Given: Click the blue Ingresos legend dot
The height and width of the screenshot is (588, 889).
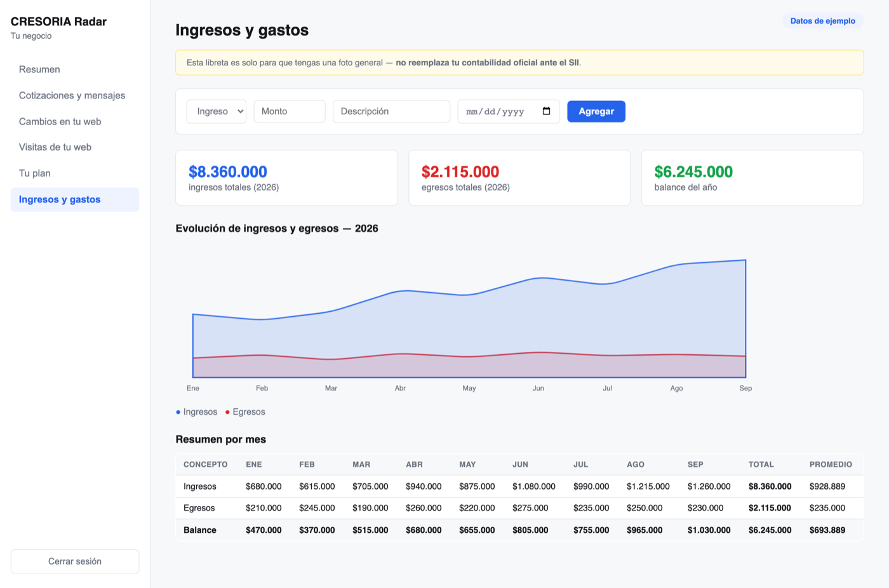Looking at the screenshot, I should pyautogui.click(x=178, y=412).
